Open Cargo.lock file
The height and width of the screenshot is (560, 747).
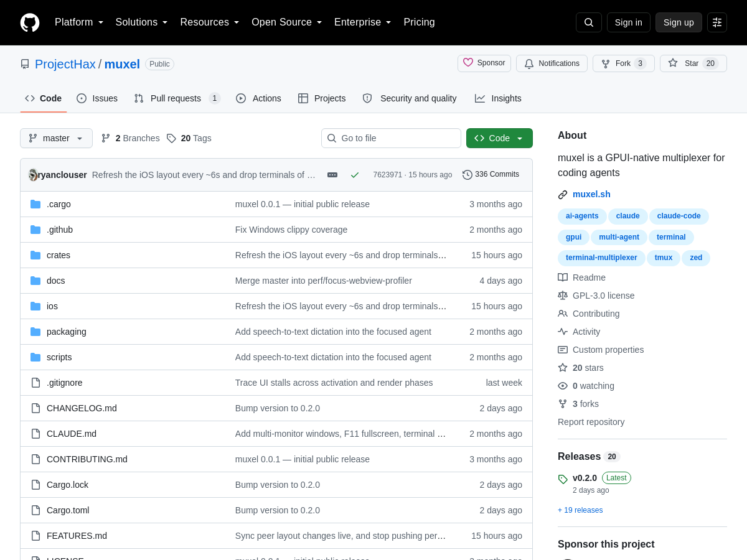[67, 485]
